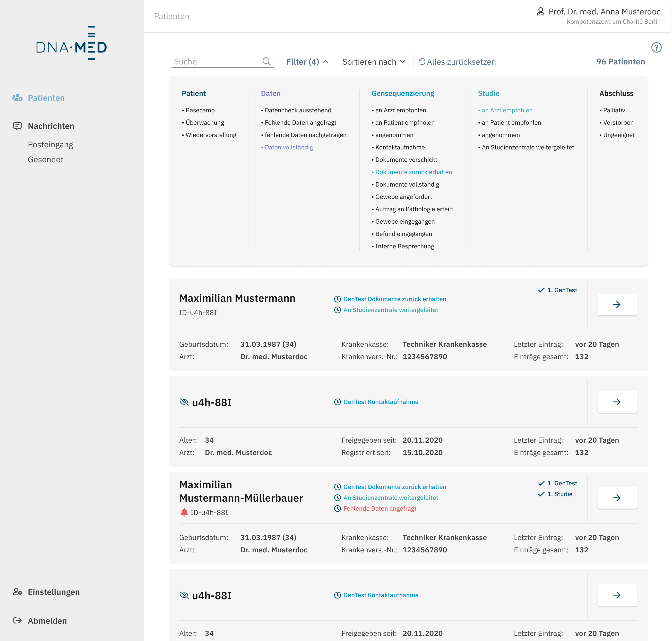
Task: Click into the Suche search field
Action: [215, 62]
